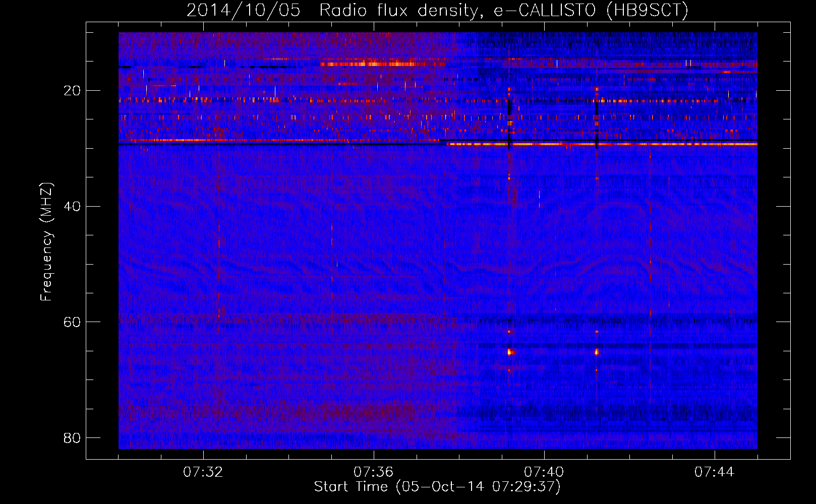Click the 07:44 time tick label

point(715,472)
